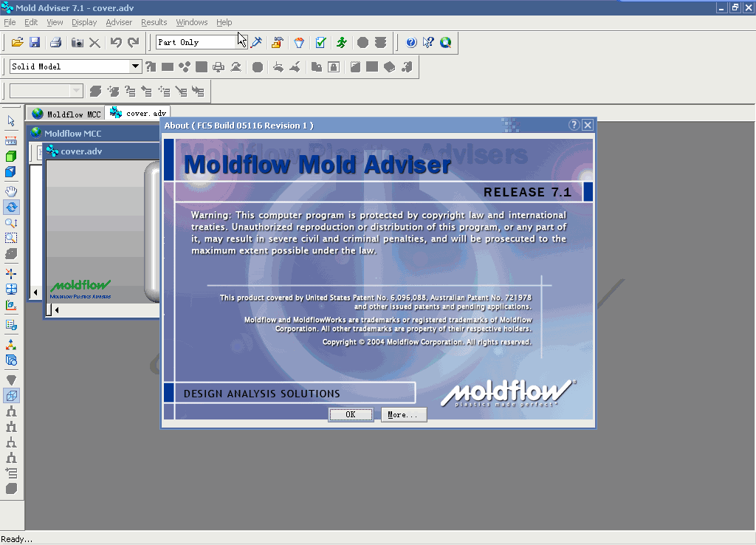Choose the selection arrow tool in left toolbar
756x545 pixels.
click(x=11, y=121)
